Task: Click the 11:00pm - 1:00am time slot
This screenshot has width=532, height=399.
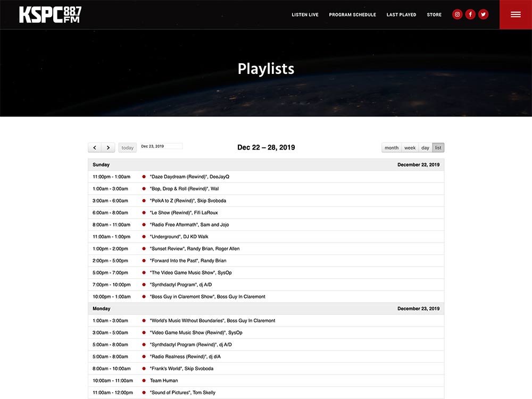Action: [112, 177]
